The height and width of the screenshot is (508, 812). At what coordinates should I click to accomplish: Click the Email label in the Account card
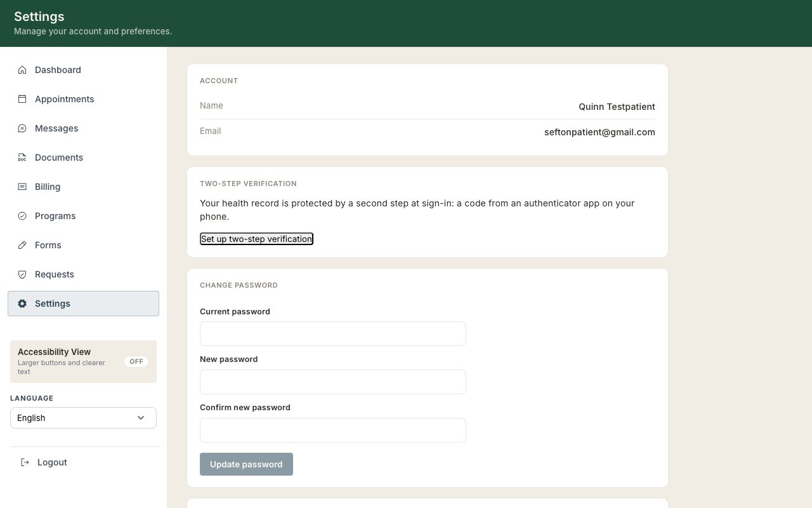pos(211,131)
